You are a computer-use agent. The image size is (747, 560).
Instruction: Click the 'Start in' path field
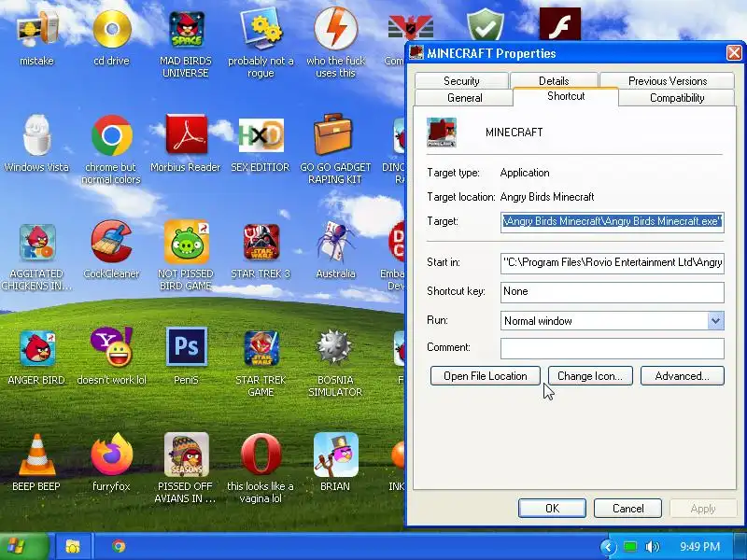[613, 263]
